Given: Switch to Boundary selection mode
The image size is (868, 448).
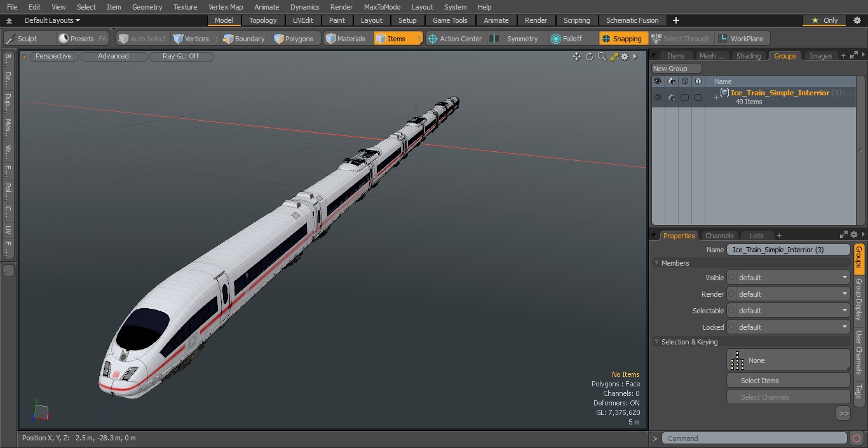Looking at the screenshot, I should point(244,39).
